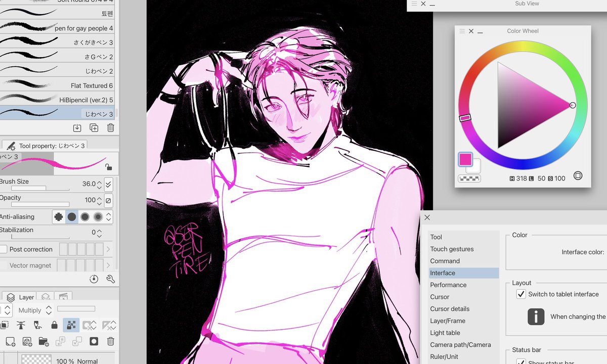
Task: Select no anti-aliasing option
Action: 59,217
